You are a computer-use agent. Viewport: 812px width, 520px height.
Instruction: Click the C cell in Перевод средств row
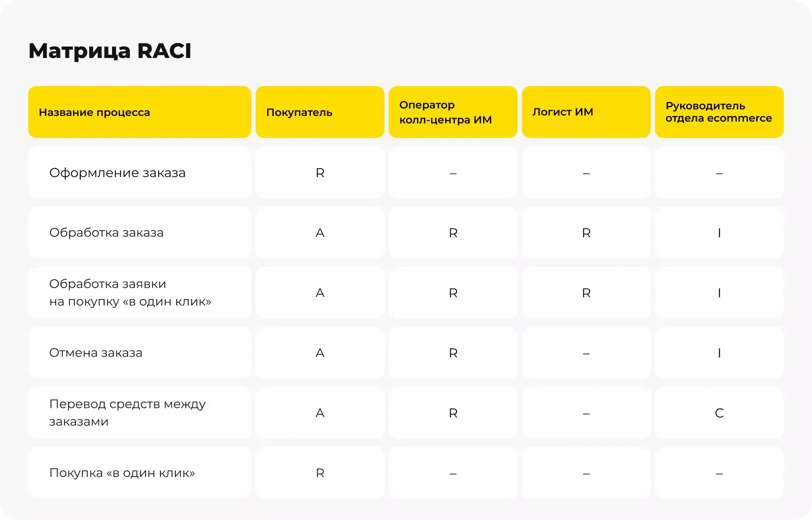(x=719, y=413)
